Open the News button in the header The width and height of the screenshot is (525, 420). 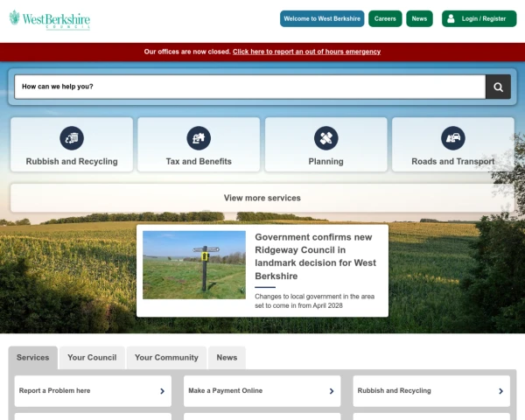coord(419,18)
